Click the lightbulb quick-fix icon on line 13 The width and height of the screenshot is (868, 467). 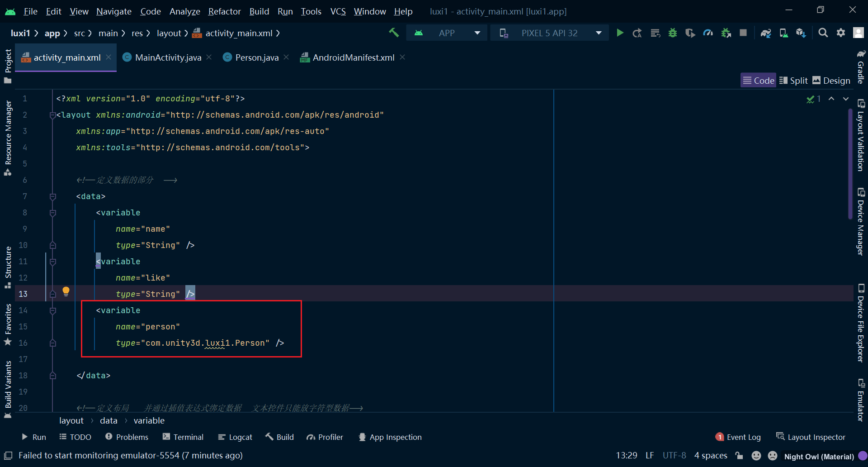66,291
